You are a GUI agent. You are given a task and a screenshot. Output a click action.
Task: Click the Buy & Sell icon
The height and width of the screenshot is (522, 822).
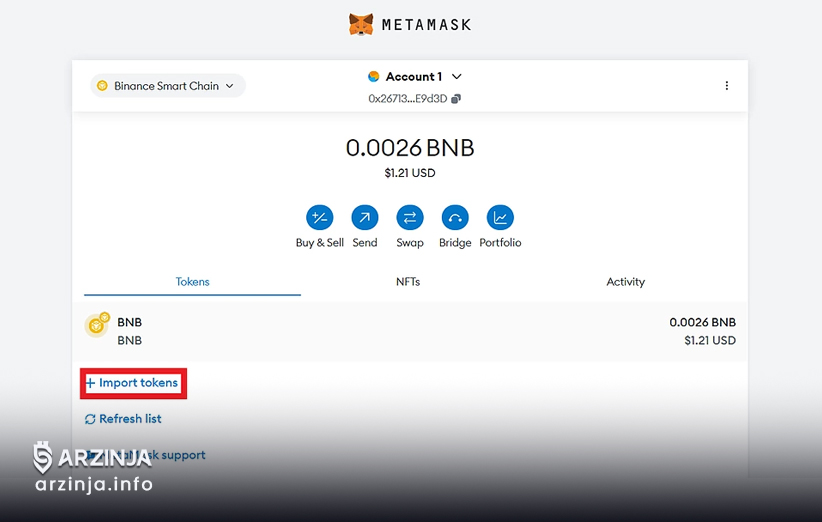tap(320, 218)
